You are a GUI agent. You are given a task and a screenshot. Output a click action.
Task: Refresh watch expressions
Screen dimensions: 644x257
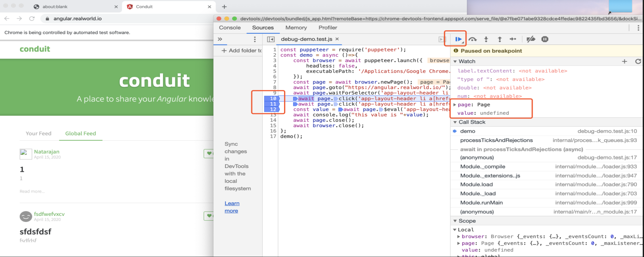638,61
